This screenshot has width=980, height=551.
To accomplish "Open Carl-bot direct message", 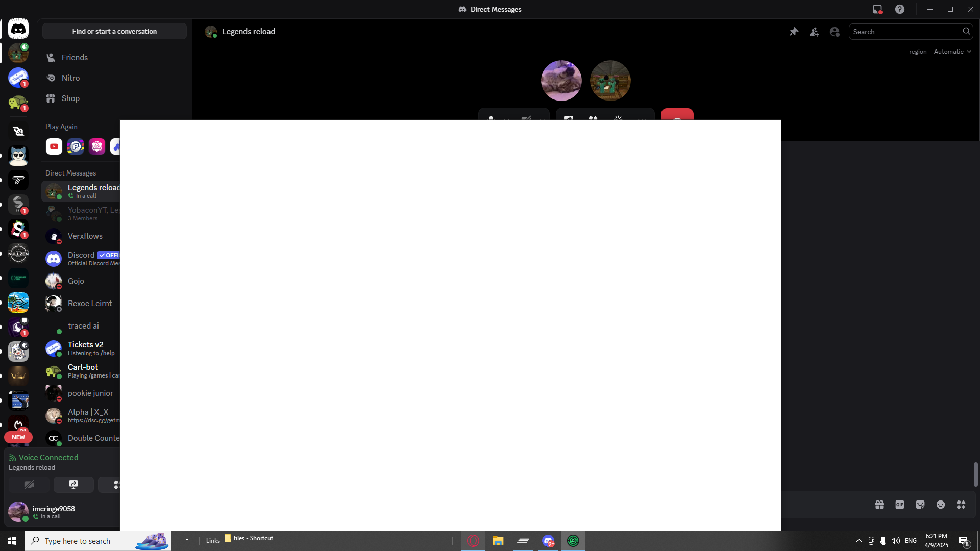I will point(81,371).
